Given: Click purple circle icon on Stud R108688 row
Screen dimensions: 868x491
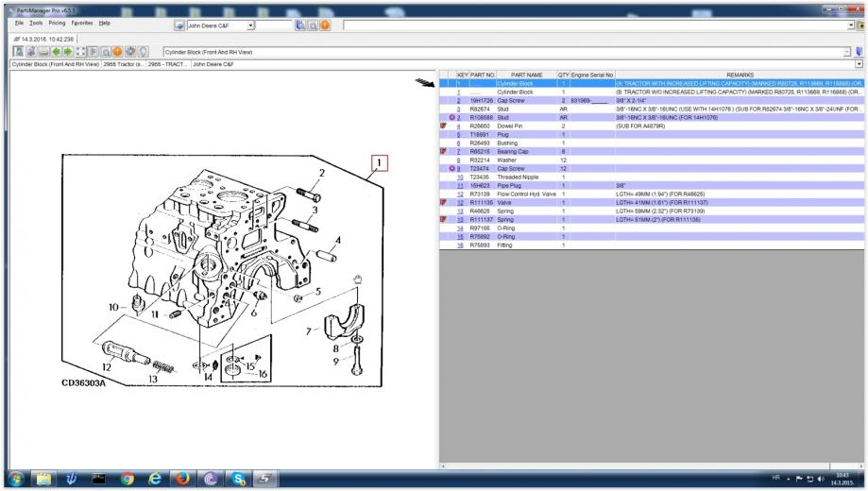Looking at the screenshot, I should pos(451,118).
